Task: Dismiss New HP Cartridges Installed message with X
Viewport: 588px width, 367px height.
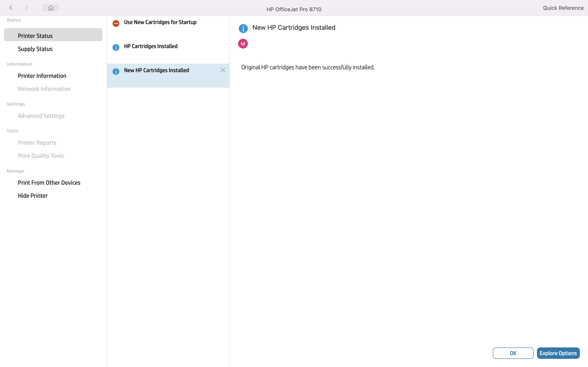Action: [x=223, y=70]
